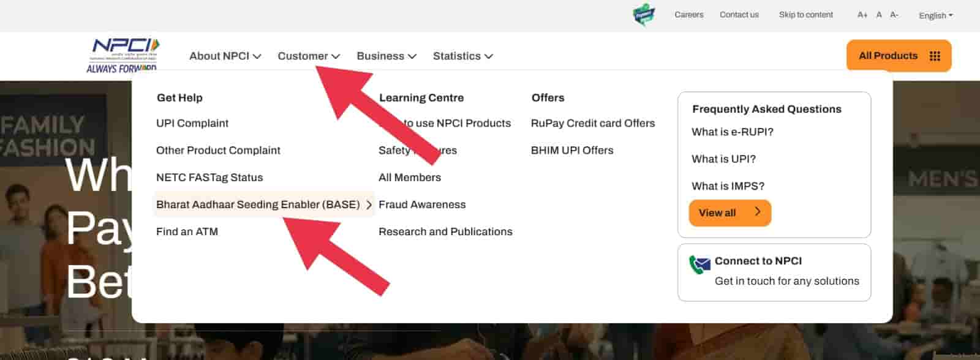Viewport: 980px width, 360px height.
Task: Open Fraud Awareness
Action: [x=422, y=204]
